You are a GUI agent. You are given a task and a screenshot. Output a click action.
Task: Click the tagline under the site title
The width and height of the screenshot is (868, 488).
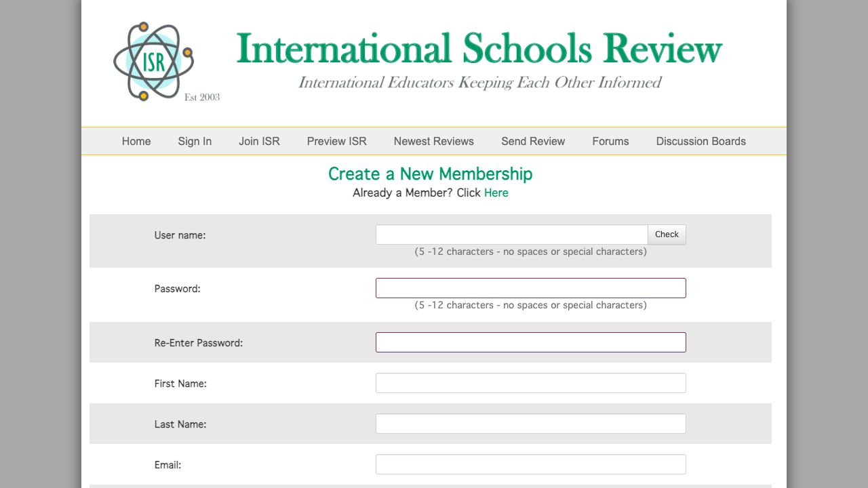pyautogui.click(x=479, y=83)
